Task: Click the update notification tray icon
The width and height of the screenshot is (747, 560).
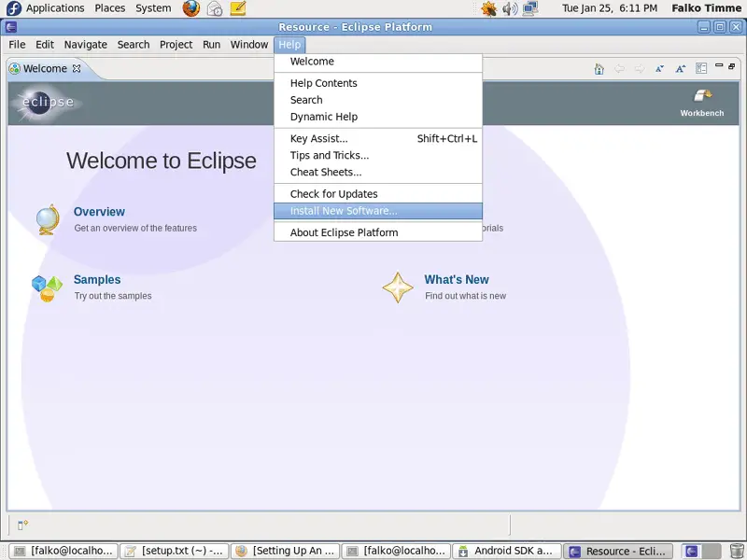Action: (488, 8)
